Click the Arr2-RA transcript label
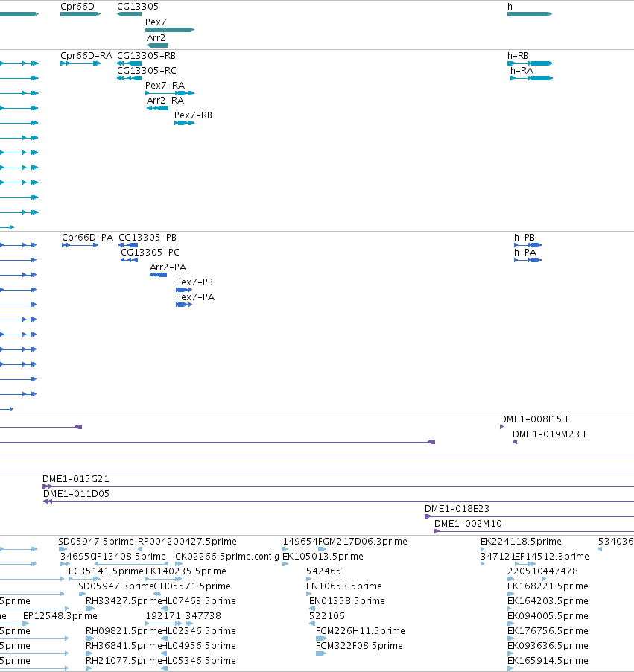634x672 pixels. pyautogui.click(x=165, y=101)
